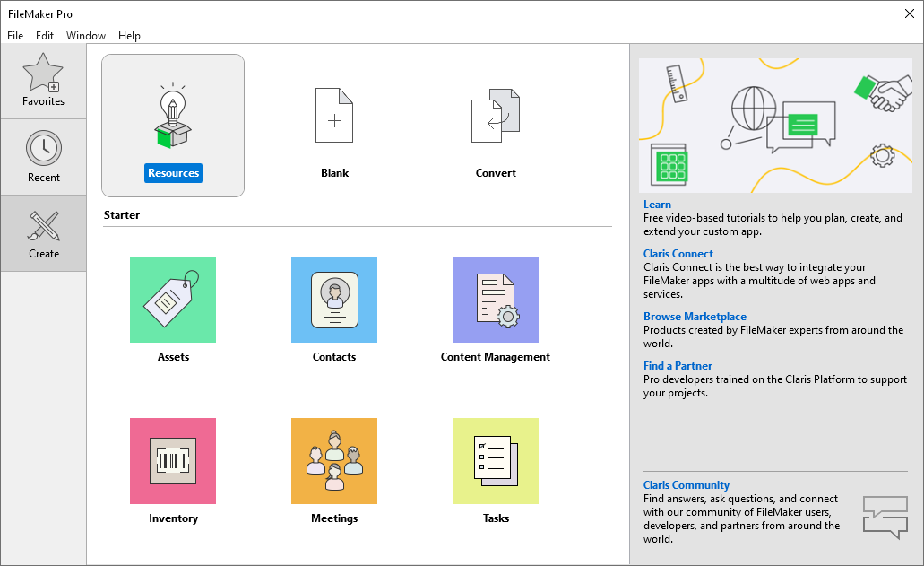Visit the Browse Marketplace link
The width and height of the screenshot is (924, 566).
(695, 317)
